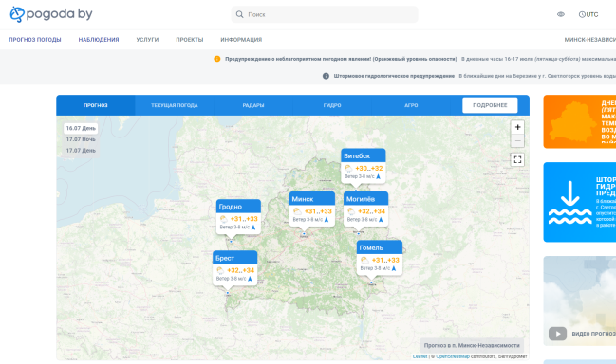This screenshot has width=616, height=364.
Task: Click the hydrological warning info icon
Action: coord(326,76)
